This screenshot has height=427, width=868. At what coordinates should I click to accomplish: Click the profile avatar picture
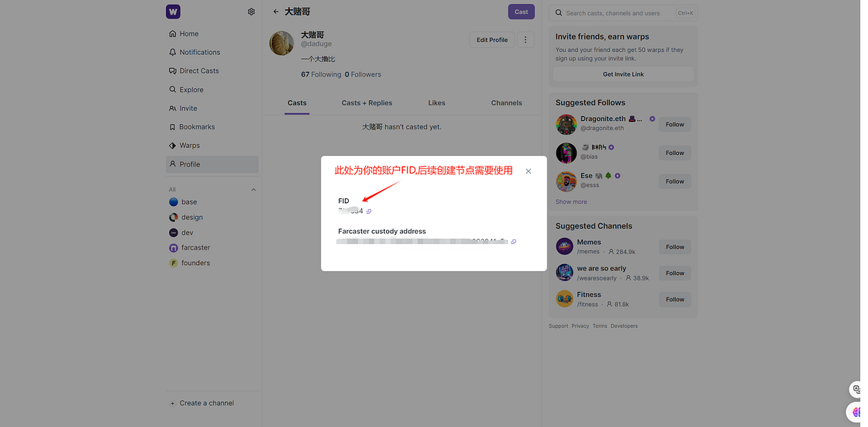pos(281,43)
